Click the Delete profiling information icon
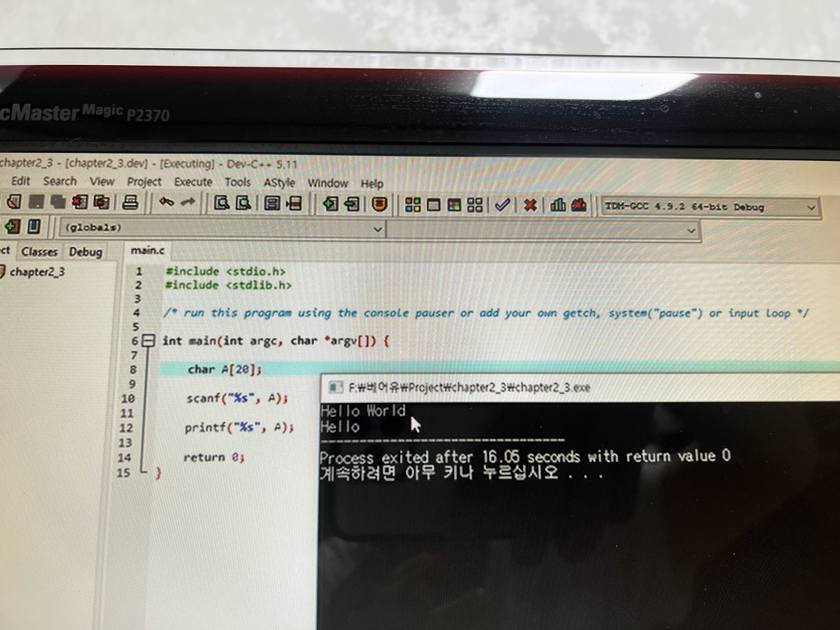Viewport: 840px width, 630px height. [579, 205]
